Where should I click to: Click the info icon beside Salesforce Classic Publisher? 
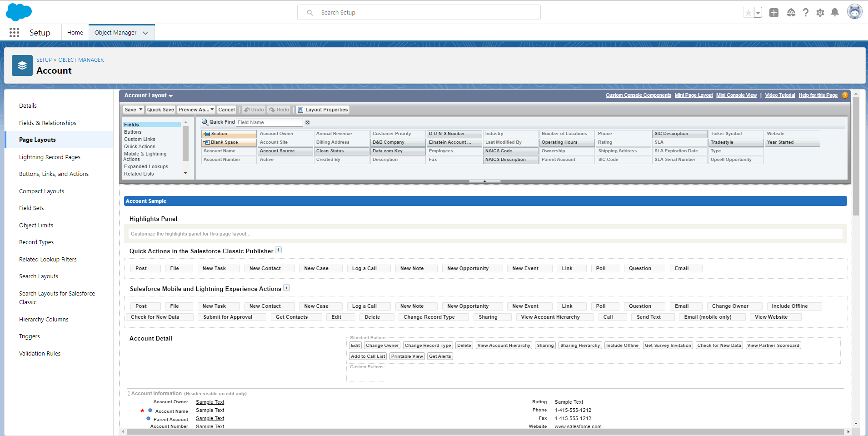point(279,250)
